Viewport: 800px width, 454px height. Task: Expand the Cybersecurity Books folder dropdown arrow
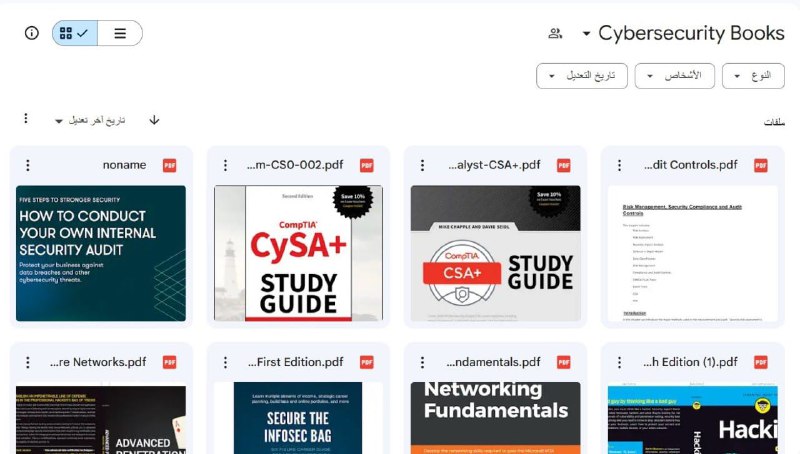coord(586,34)
